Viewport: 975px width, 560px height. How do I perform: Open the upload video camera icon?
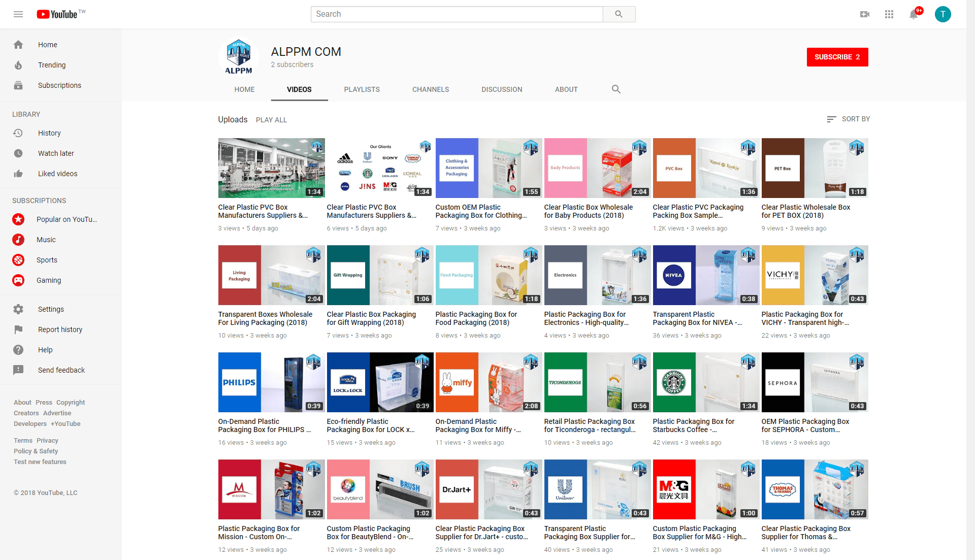click(864, 14)
